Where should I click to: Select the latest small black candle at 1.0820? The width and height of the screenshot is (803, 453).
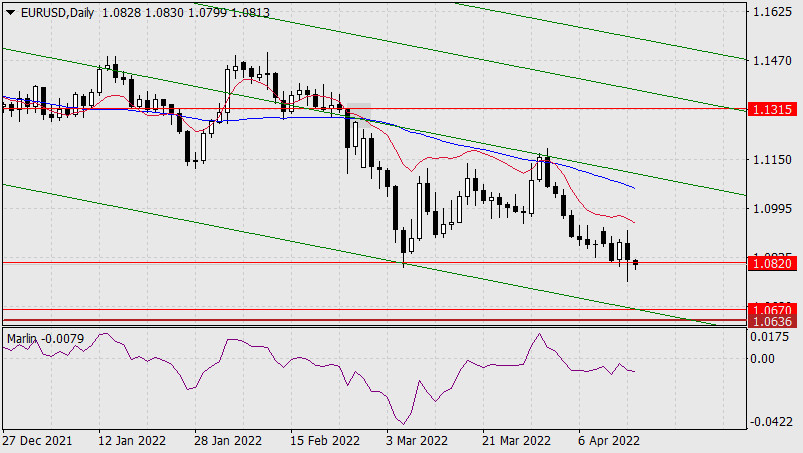636,263
